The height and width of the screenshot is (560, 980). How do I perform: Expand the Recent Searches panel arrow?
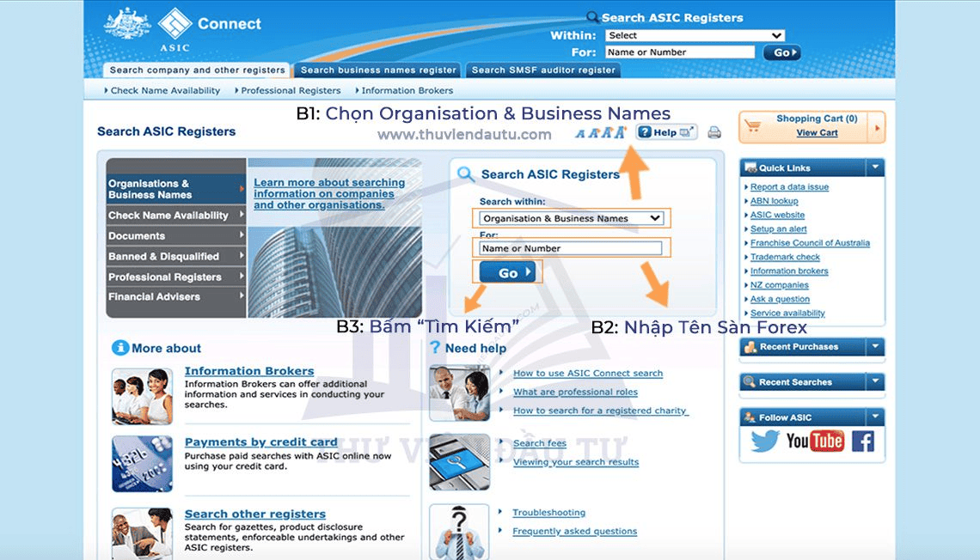click(875, 380)
